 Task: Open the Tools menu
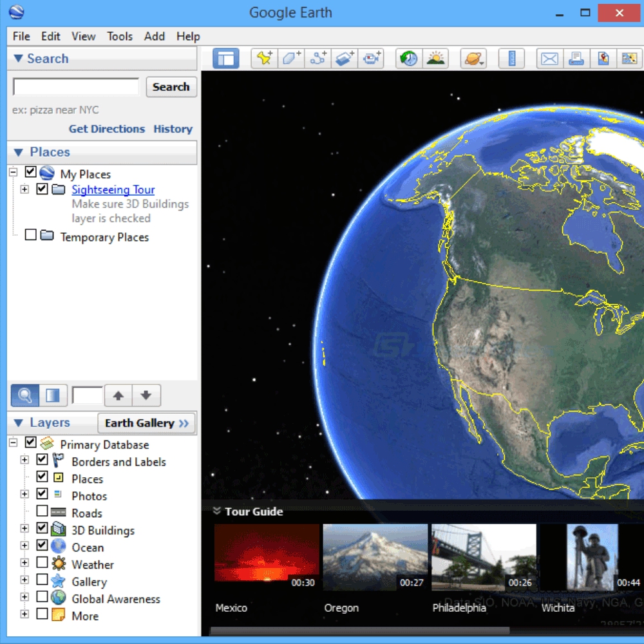pos(120,37)
